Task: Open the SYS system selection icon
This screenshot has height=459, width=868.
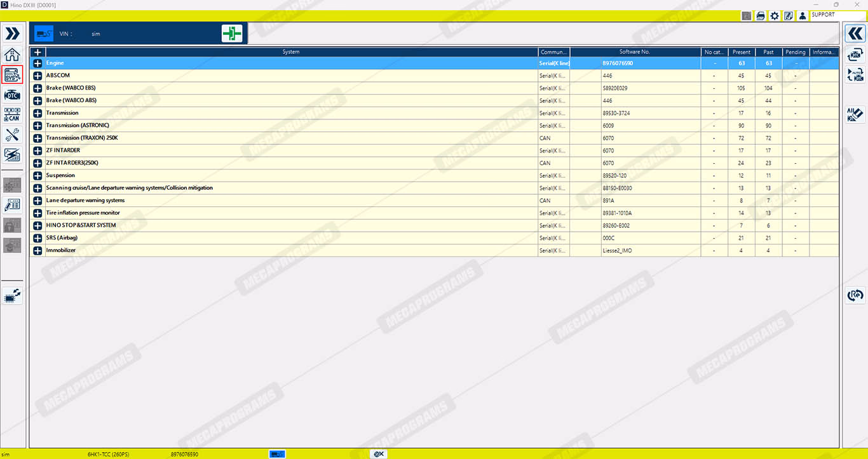Action: pyautogui.click(x=12, y=75)
